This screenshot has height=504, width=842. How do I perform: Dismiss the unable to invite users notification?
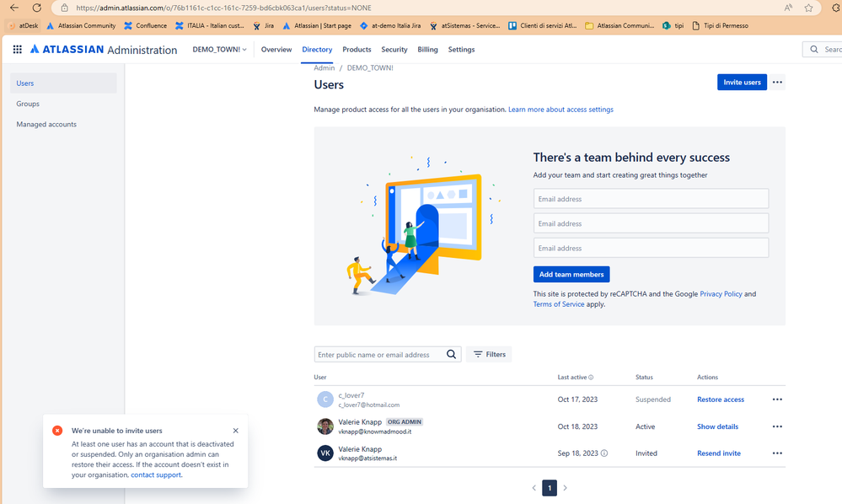(236, 431)
